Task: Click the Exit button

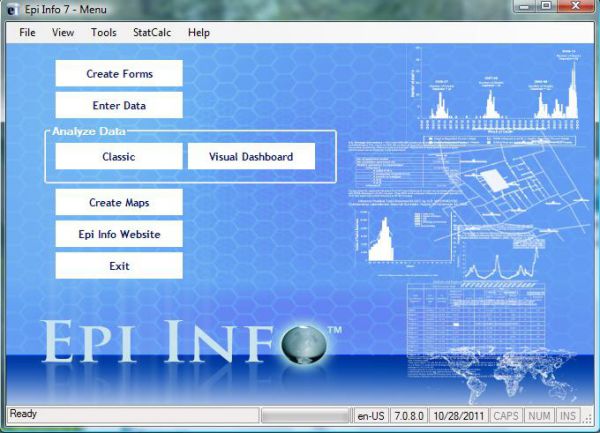Action: (119, 266)
